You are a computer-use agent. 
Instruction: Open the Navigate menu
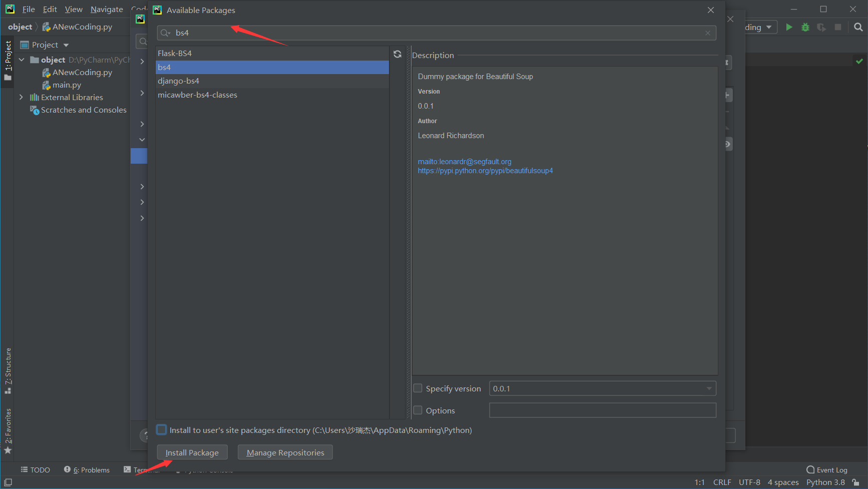click(x=107, y=9)
